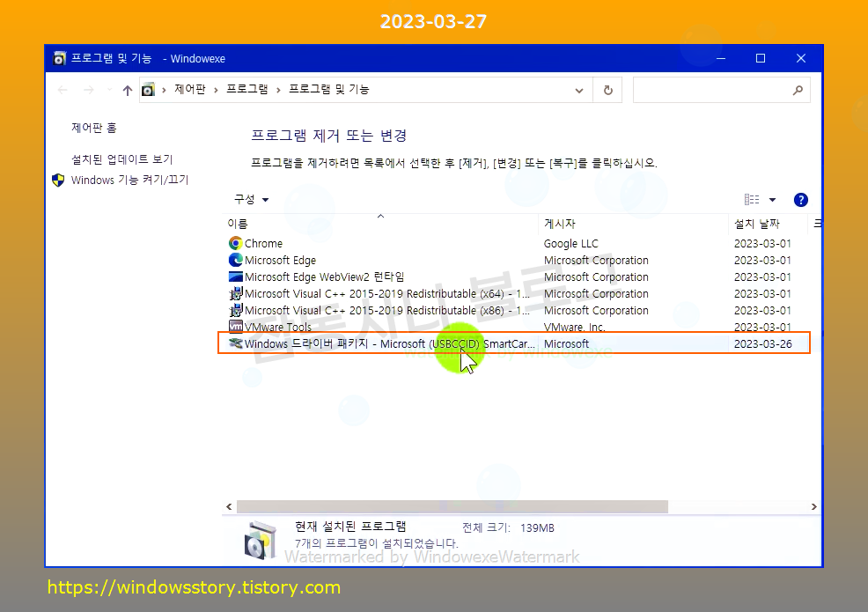Click the title bar Programs and Features icon
This screenshot has width=868, height=612.
pyautogui.click(x=59, y=58)
